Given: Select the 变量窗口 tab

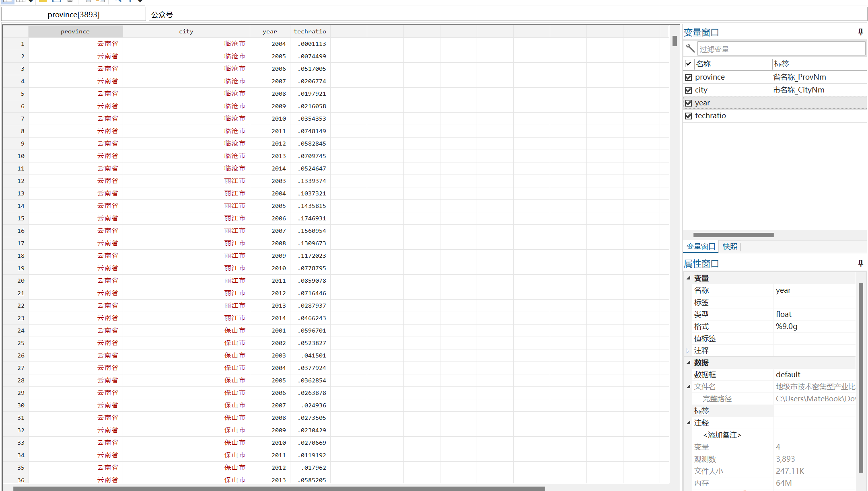Looking at the screenshot, I should 701,247.
